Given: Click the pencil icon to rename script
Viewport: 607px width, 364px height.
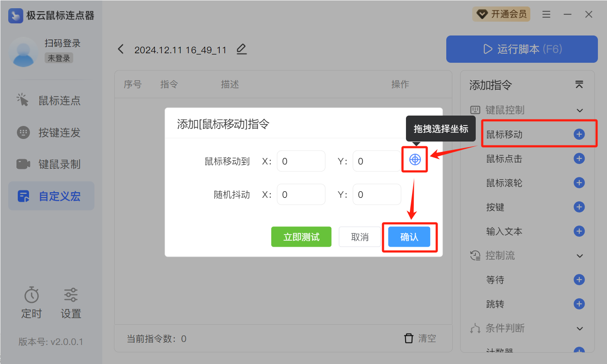Looking at the screenshot, I should [x=241, y=49].
